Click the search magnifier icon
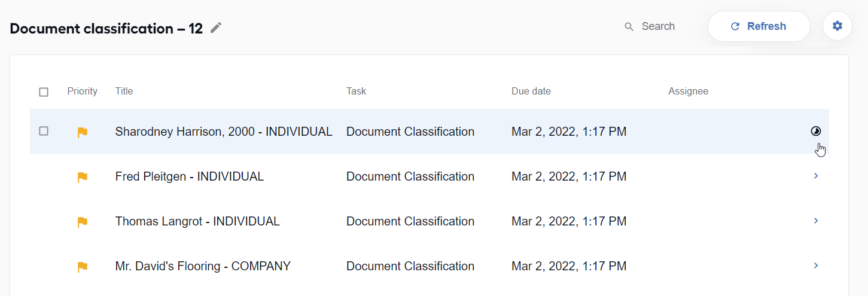The image size is (868, 296). pos(629,26)
